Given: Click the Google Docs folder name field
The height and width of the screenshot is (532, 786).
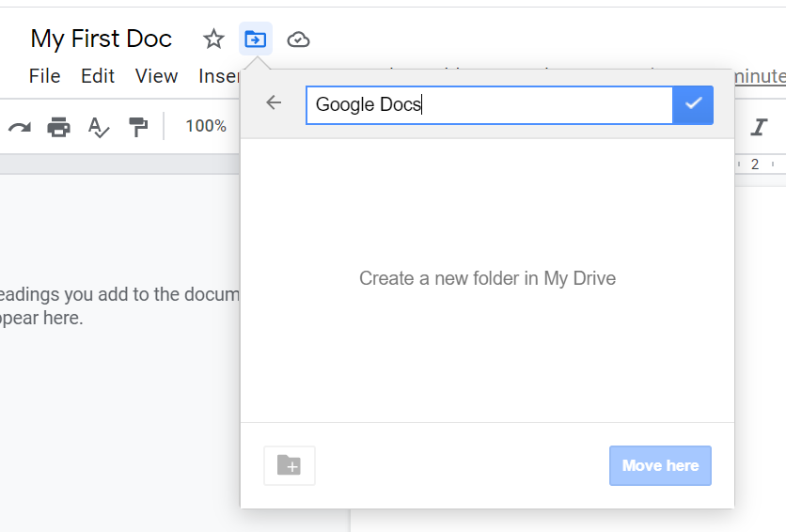Looking at the screenshot, I should coord(489,104).
